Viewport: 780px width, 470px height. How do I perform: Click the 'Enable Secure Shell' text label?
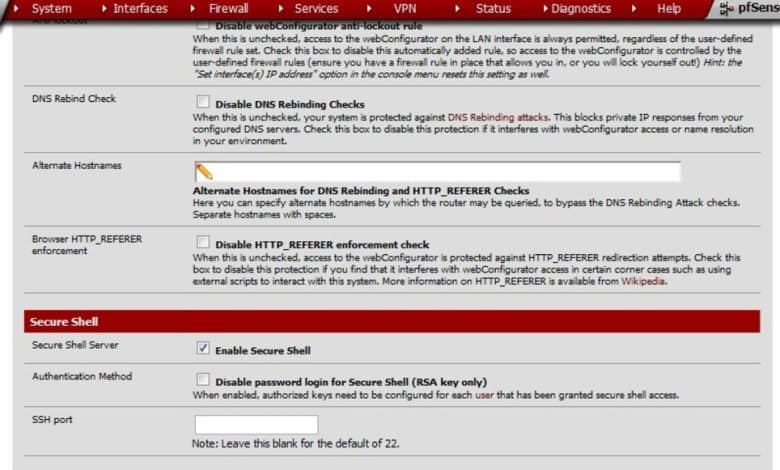263,351
